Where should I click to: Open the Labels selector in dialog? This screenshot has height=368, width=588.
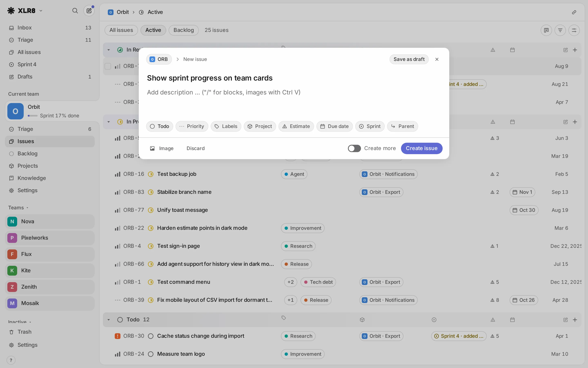coord(226,126)
